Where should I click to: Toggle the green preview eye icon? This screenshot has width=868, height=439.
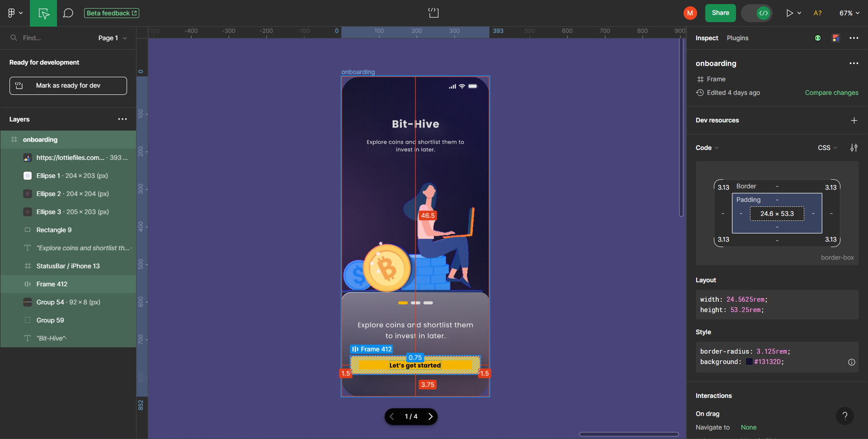coord(818,38)
